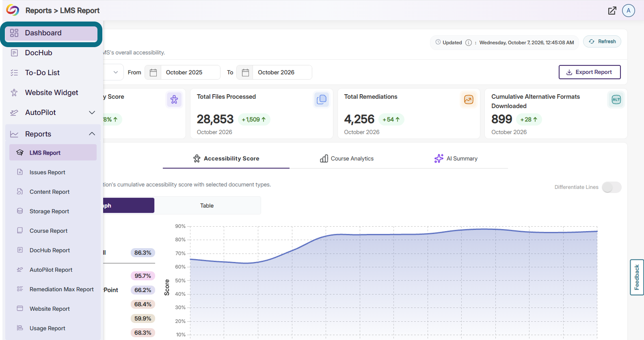Select the From date field October 2025
Image resolution: width=644 pixels, height=340 pixels.
190,72
